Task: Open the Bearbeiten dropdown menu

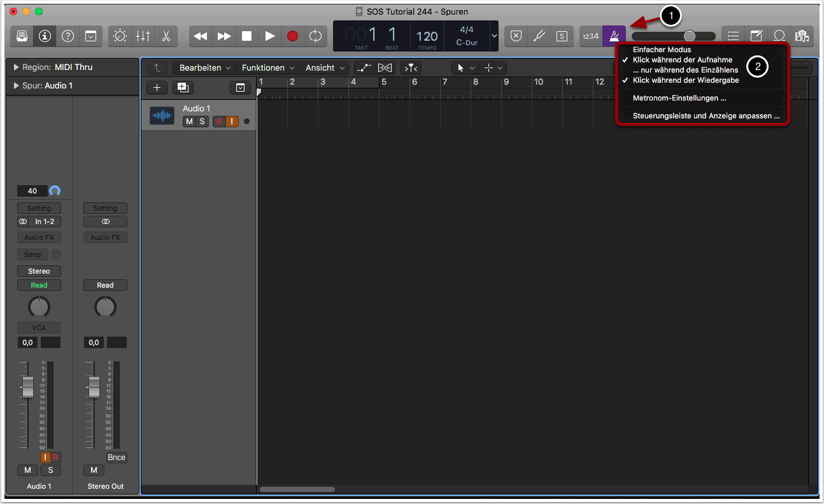Action: pyautogui.click(x=204, y=67)
